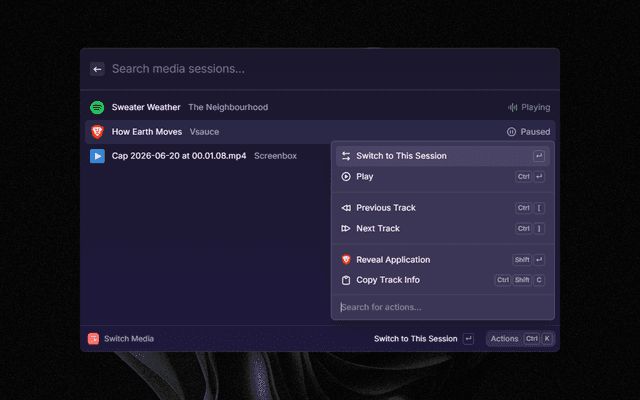Select Play from the actions menu
Screen dimensions: 640x400
tap(443, 176)
